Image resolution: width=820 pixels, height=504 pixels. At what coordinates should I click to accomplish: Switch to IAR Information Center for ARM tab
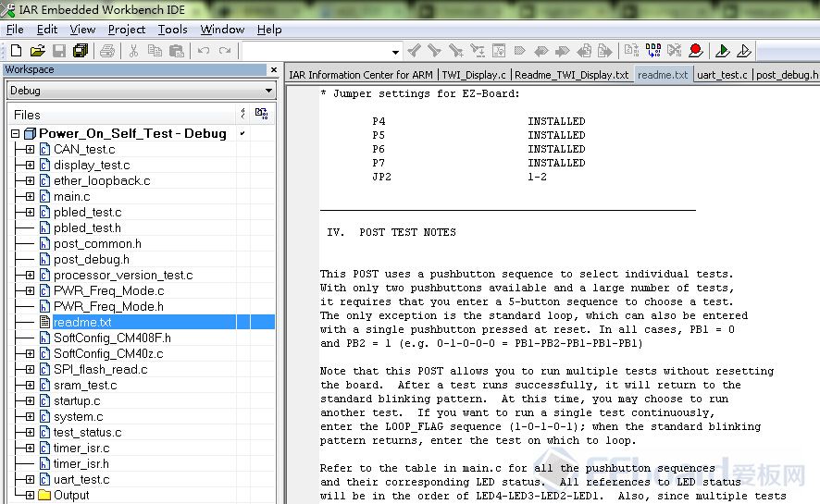coord(361,75)
